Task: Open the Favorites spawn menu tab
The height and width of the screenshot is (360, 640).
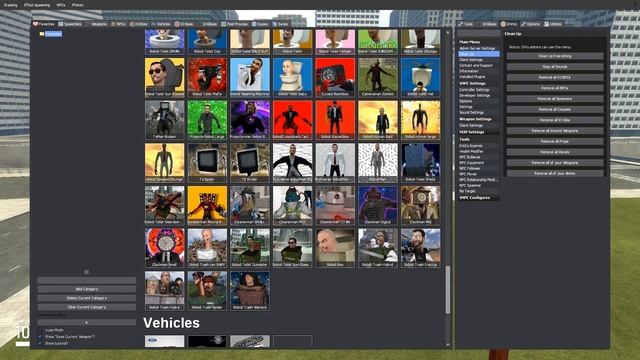Action: (x=44, y=24)
